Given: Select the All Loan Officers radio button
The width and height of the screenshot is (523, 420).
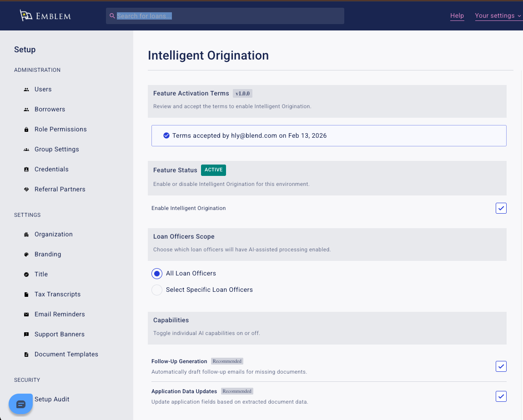Looking at the screenshot, I should coord(157,274).
